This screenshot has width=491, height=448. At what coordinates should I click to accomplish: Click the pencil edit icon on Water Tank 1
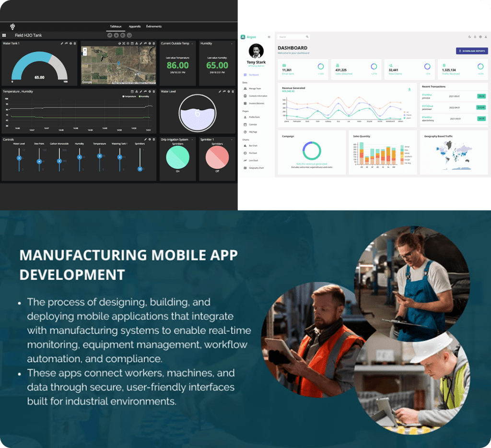(x=61, y=43)
